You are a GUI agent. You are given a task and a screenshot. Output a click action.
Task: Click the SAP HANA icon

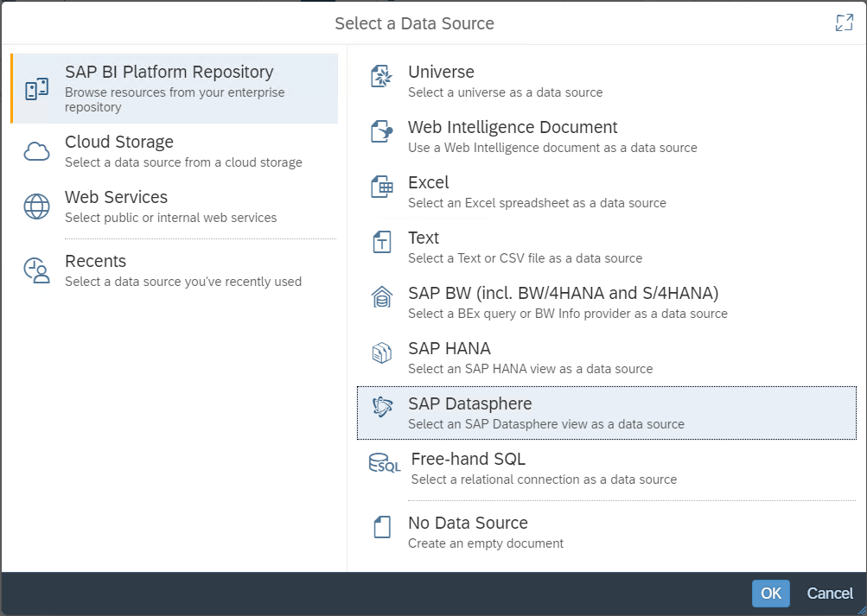(x=381, y=352)
